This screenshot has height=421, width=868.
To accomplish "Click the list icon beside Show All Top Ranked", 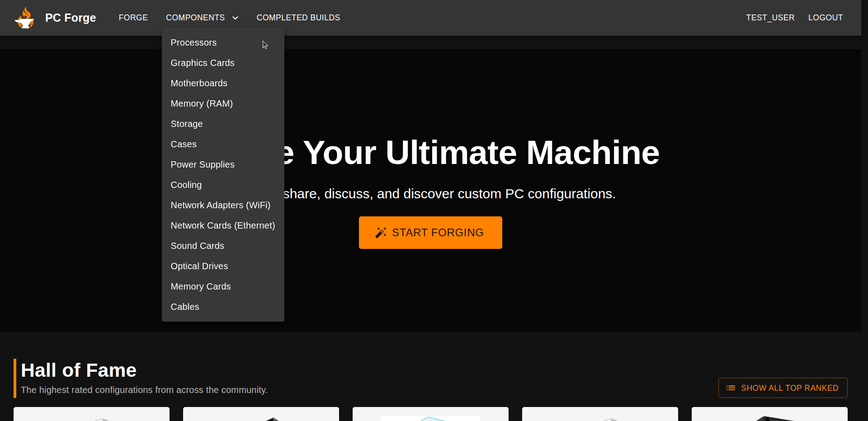I will (730, 388).
